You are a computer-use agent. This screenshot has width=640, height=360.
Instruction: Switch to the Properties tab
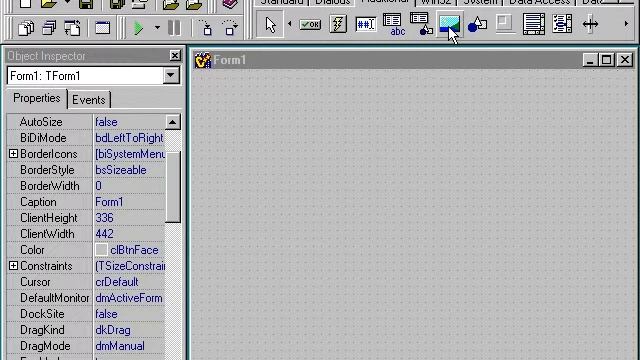click(37, 98)
